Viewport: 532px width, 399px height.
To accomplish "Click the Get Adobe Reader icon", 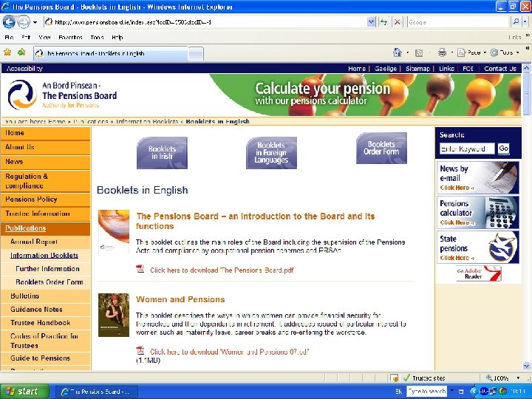I will (479, 273).
